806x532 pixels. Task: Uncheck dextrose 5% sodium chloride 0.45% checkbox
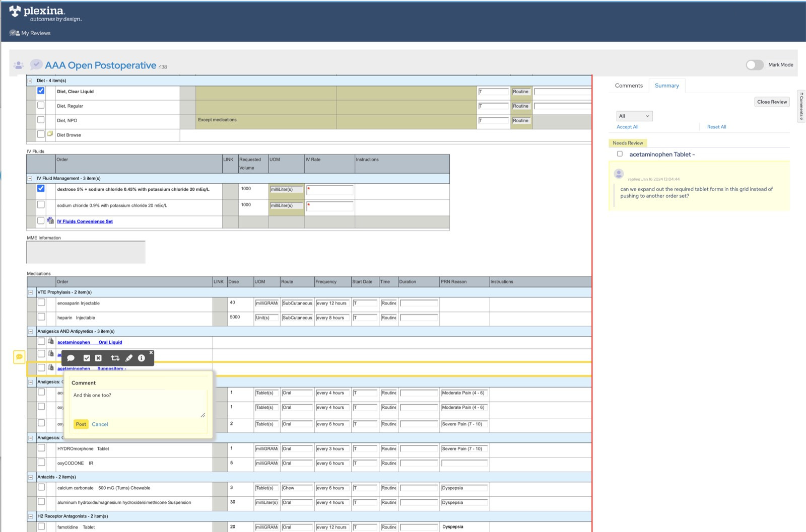tap(41, 189)
